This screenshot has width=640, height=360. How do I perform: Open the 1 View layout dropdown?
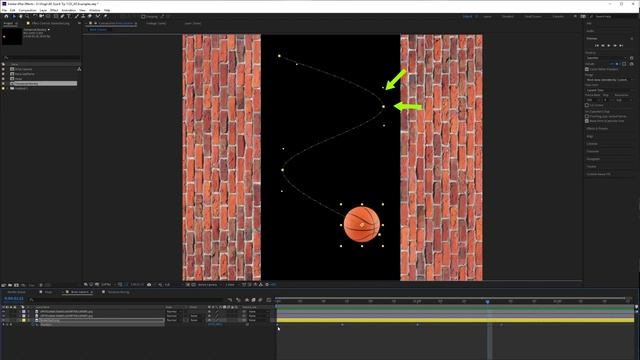(232, 284)
